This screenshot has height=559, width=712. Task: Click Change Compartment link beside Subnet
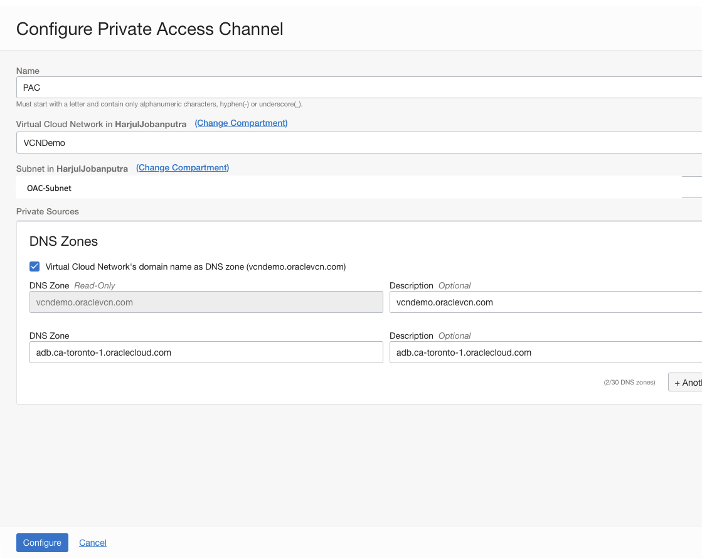tap(183, 168)
